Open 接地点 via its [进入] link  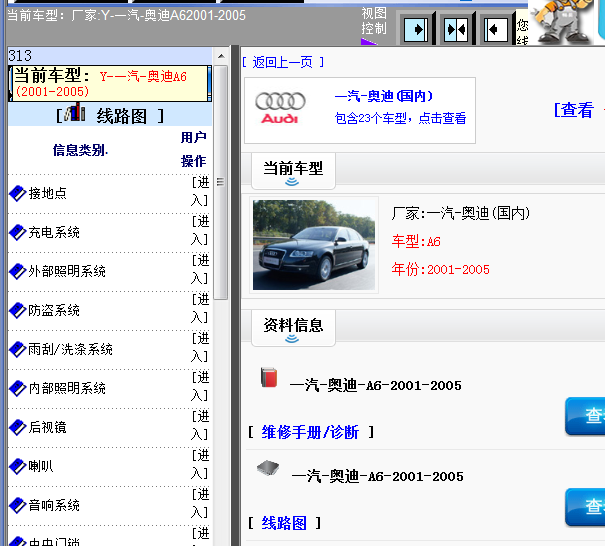[200, 191]
